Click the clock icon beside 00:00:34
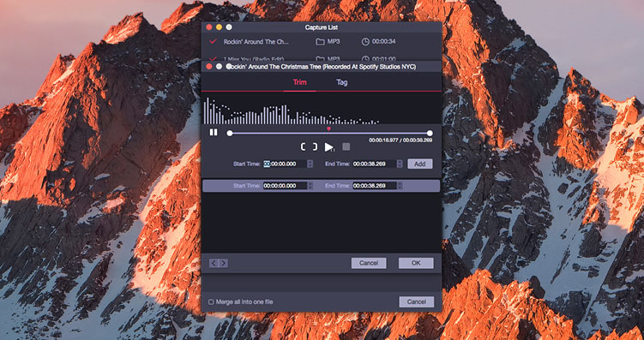Image resolution: width=644 pixels, height=340 pixels. coord(365,42)
